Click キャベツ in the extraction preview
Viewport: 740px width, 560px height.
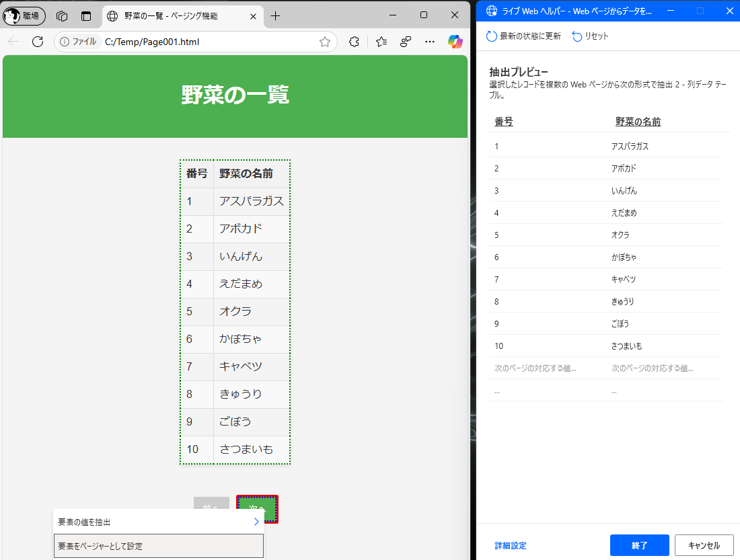pos(624,279)
